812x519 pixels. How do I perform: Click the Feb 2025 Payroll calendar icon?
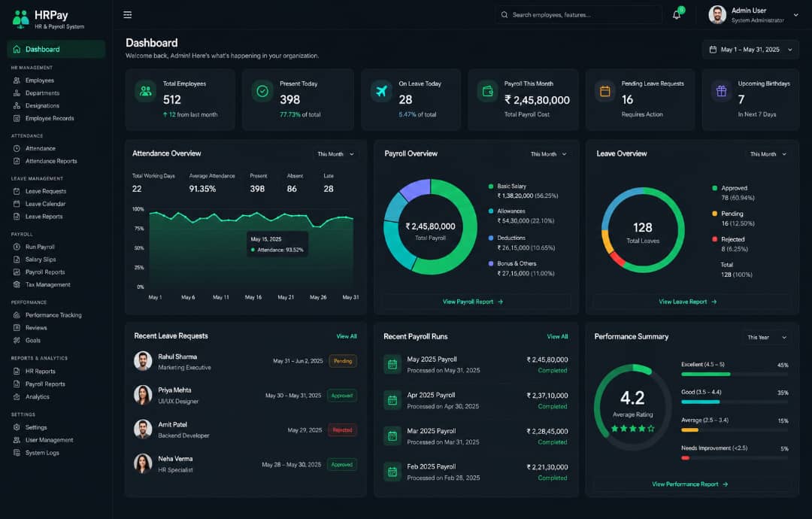[392, 472]
